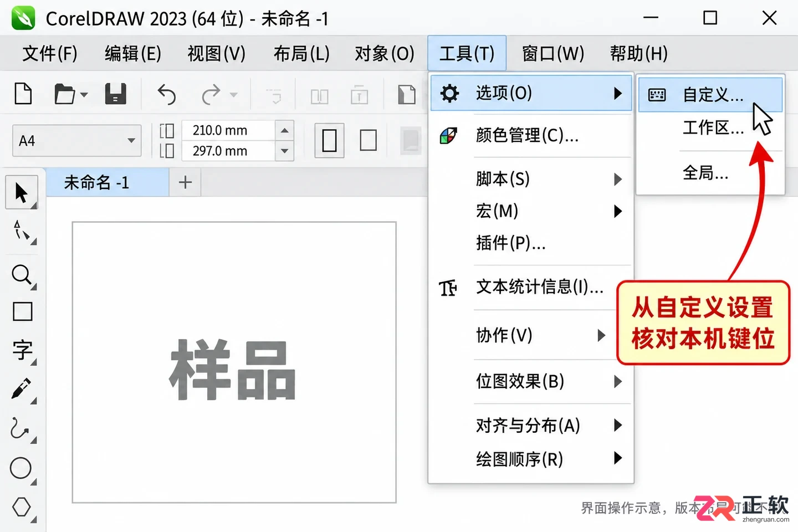
Task: Click the gear icon beside 选项(O)
Action: pyautogui.click(x=449, y=93)
